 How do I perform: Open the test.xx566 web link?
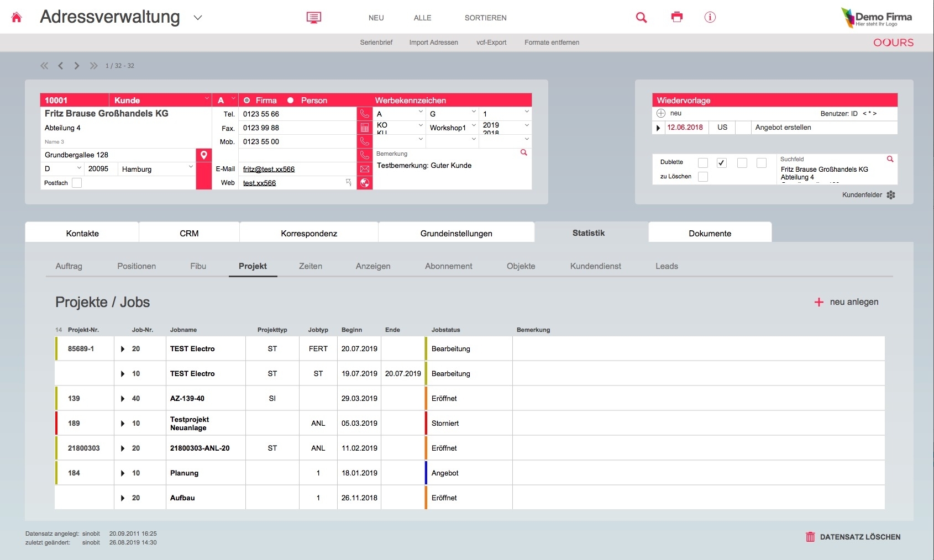[260, 183]
